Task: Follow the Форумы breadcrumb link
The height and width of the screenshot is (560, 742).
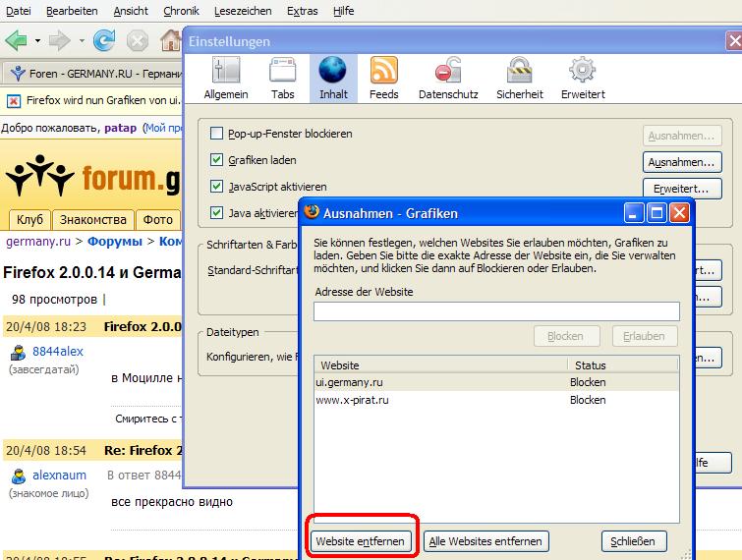Action: pyautogui.click(x=115, y=242)
